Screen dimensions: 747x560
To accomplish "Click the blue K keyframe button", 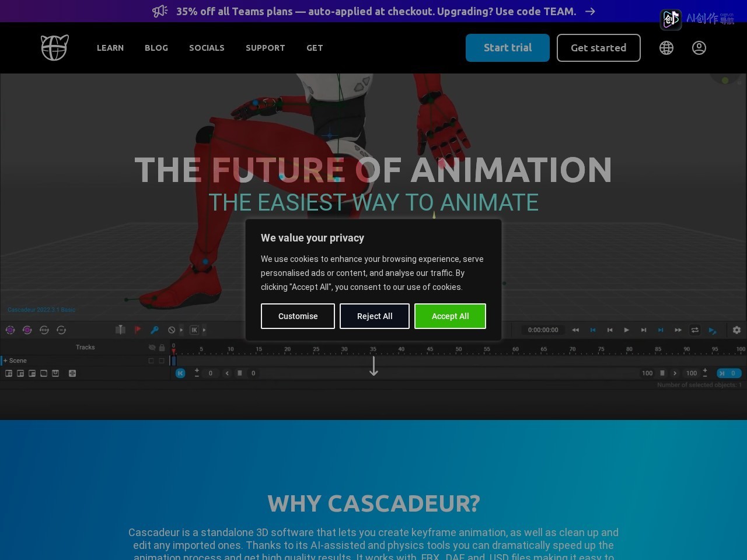I will [180, 373].
